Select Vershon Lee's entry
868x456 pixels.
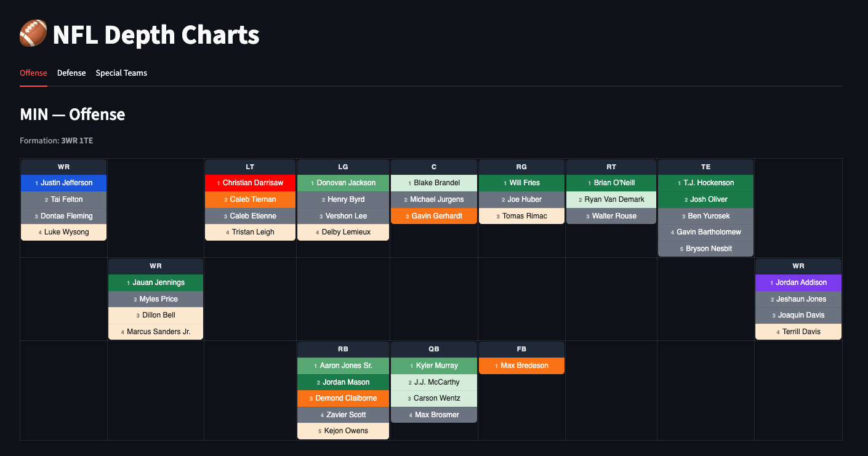[x=343, y=216]
